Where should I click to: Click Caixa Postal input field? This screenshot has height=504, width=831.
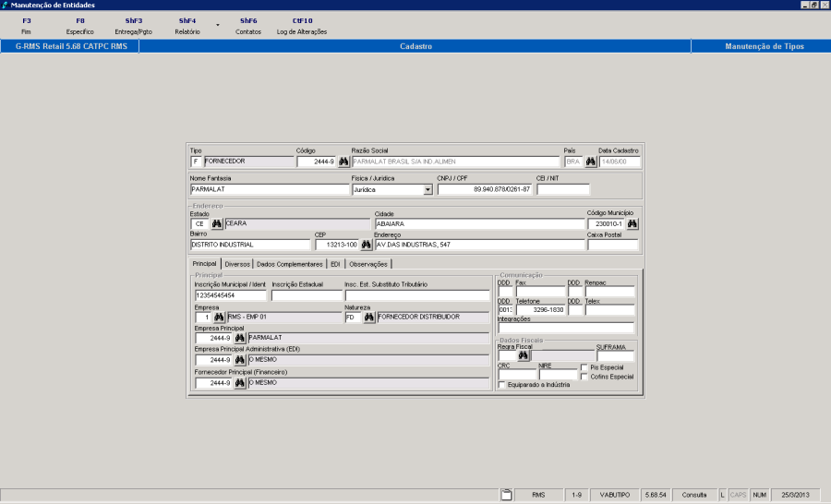[613, 245]
